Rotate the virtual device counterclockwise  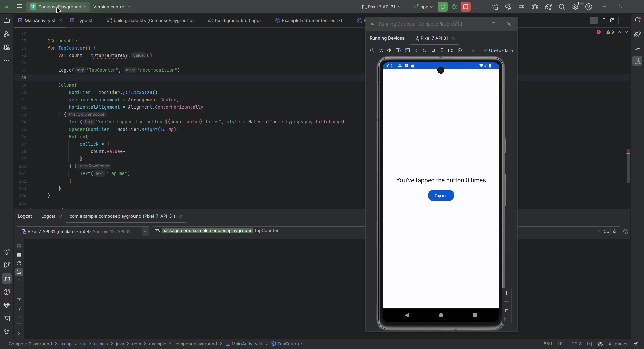[398, 50]
